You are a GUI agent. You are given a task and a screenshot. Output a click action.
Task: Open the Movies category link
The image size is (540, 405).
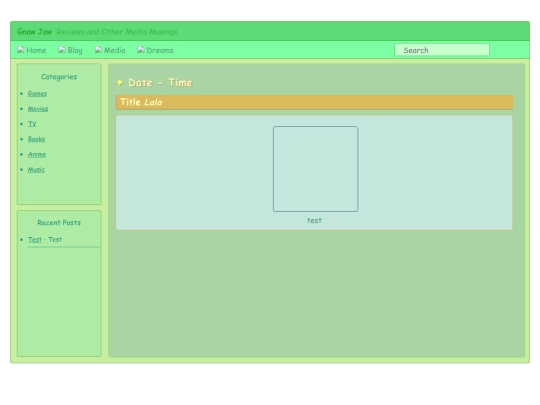click(x=38, y=109)
